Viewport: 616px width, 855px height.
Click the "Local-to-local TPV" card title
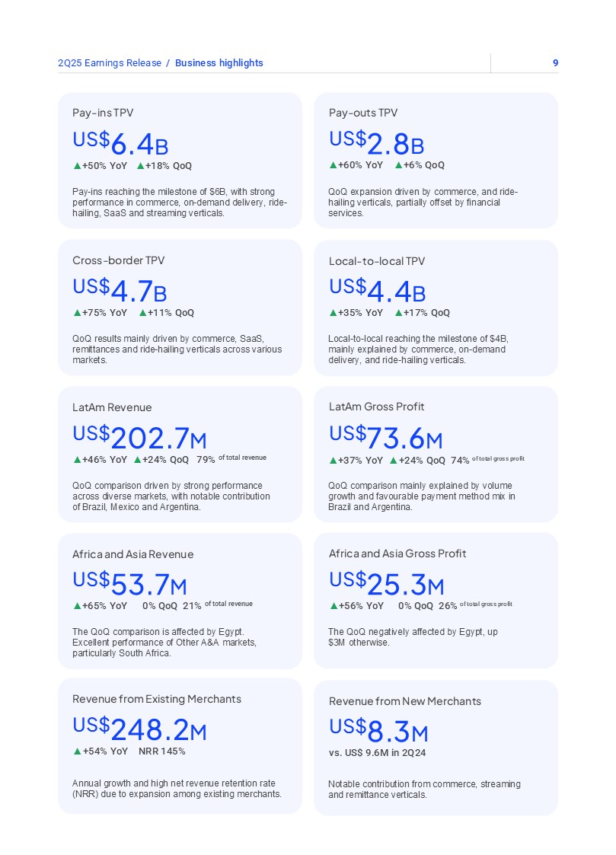[377, 261]
